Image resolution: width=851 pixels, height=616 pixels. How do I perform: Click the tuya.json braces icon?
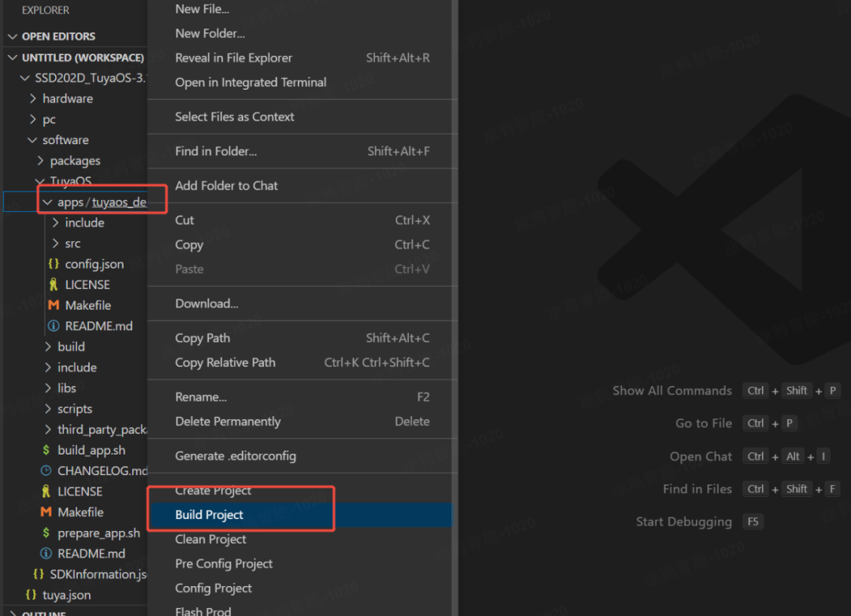pos(31,595)
